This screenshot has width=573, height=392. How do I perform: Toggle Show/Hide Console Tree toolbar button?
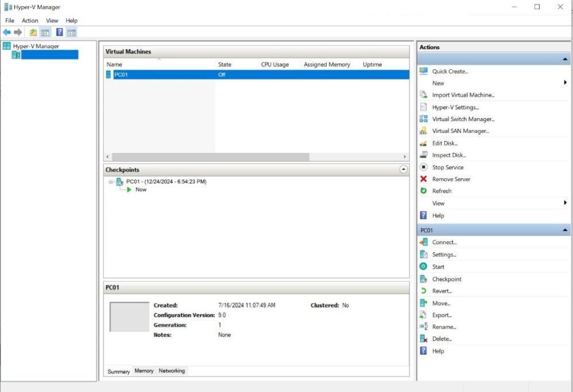(45, 32)
